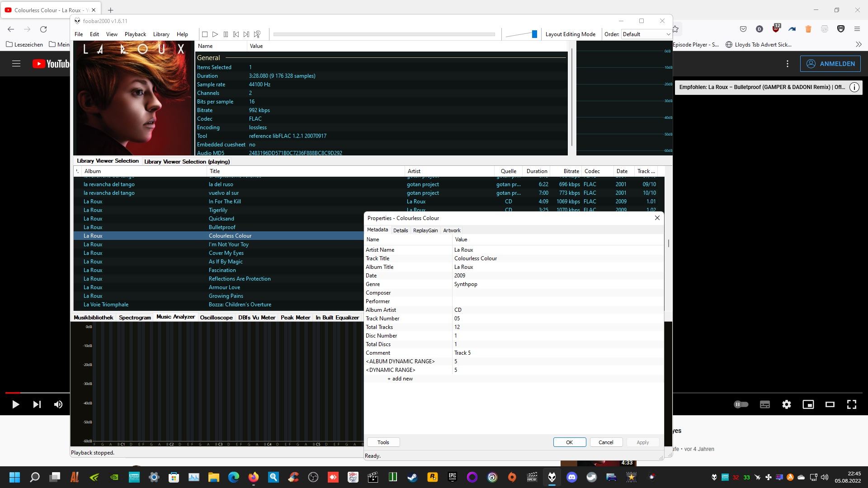The image size is (868, 488).
Task: Open Firefox application menu
Action: click(x=857, y=29)
